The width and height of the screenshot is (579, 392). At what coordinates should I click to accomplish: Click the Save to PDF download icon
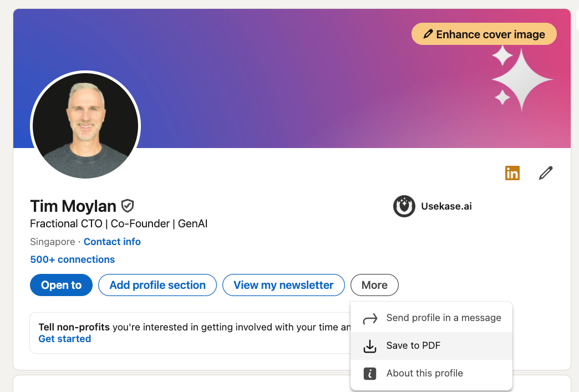[x=370, y=346]
